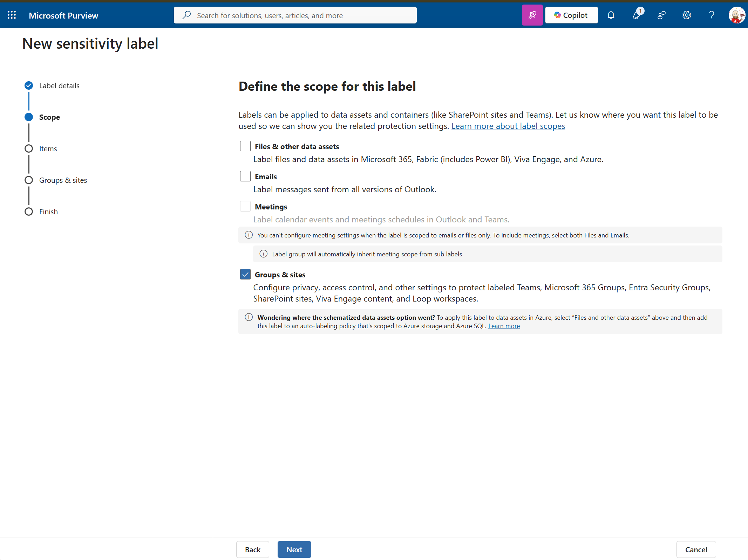Open the community people icon
Screen dimensions: 748x560
click(661, 15)
